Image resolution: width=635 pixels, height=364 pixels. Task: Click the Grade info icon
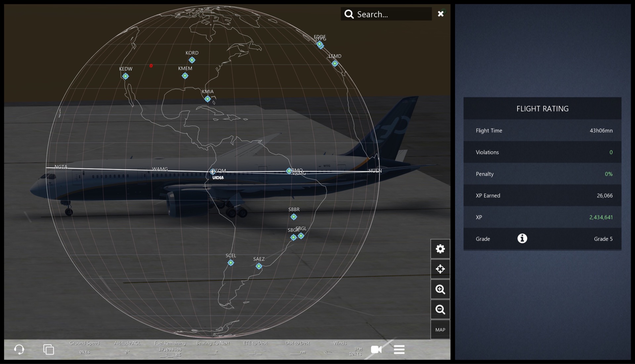click(522, 238)
